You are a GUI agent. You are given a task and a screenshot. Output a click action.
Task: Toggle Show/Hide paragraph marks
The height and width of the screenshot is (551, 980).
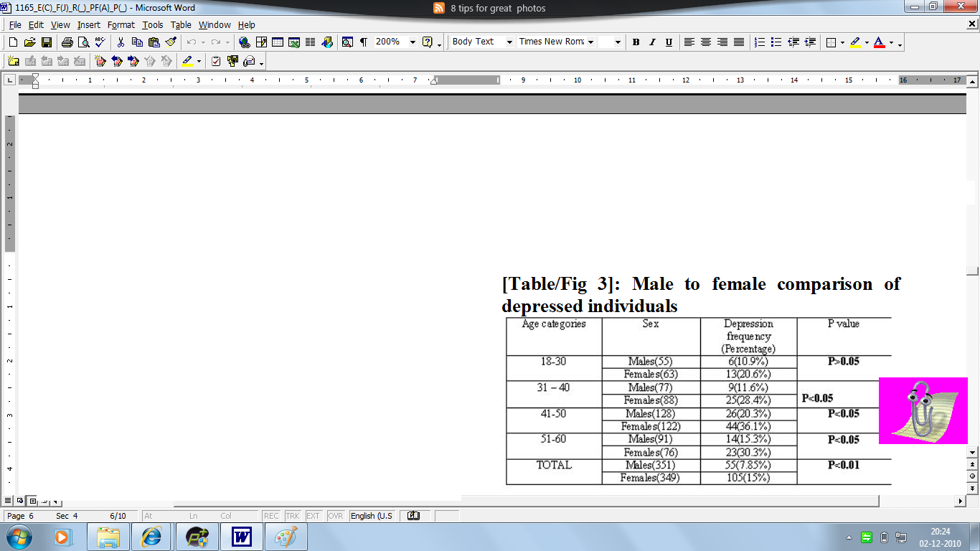pyautogui.click(x=363, y=42)
